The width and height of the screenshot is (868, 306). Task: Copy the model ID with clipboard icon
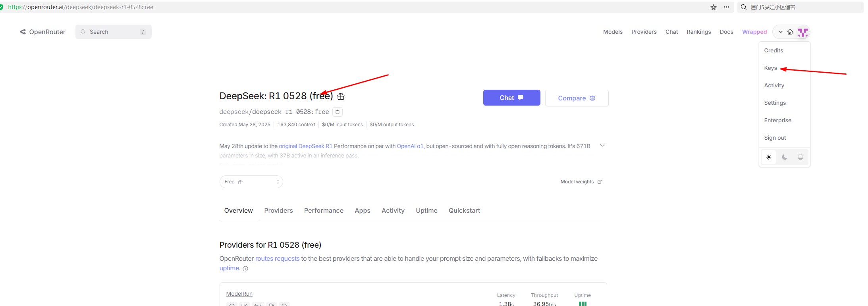coord(338,112)
